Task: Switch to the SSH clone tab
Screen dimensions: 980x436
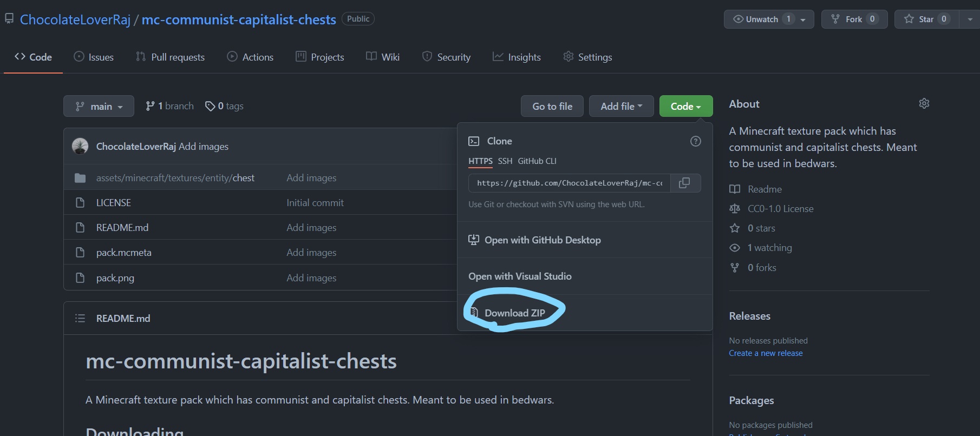Action: 505,161
